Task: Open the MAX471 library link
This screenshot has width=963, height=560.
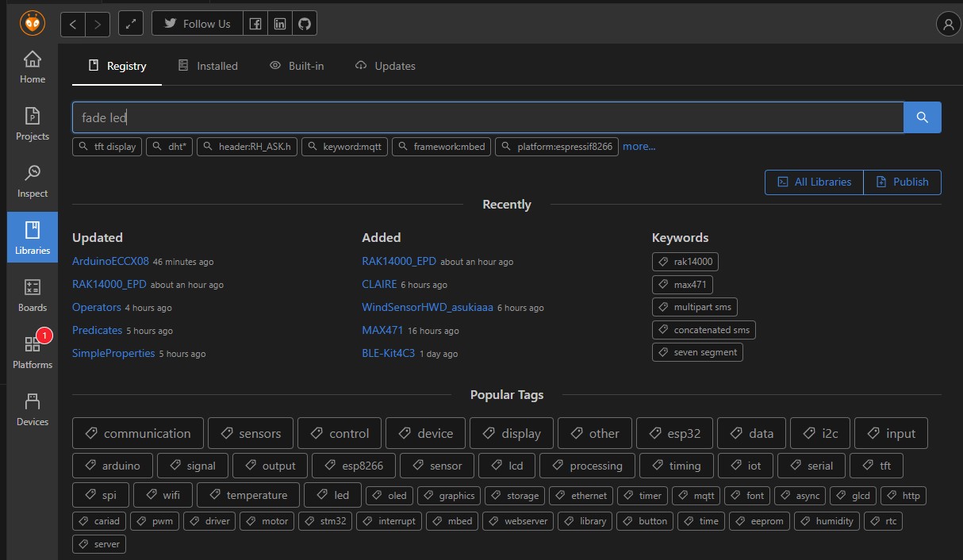Action: tap(382, 330)
